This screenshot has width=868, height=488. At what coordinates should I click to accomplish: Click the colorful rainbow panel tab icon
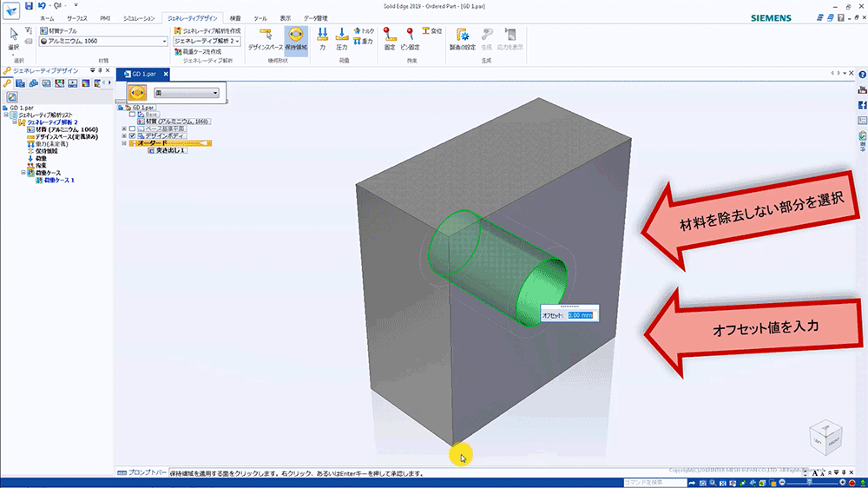tap(86, 83)
